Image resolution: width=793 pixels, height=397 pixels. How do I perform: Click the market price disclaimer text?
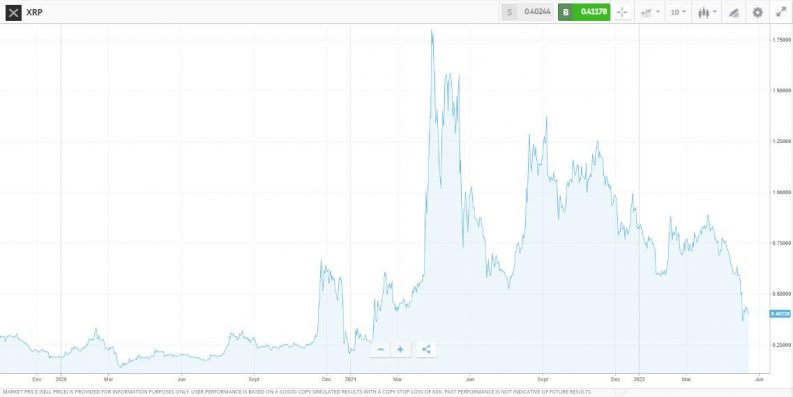click(296, 392)
